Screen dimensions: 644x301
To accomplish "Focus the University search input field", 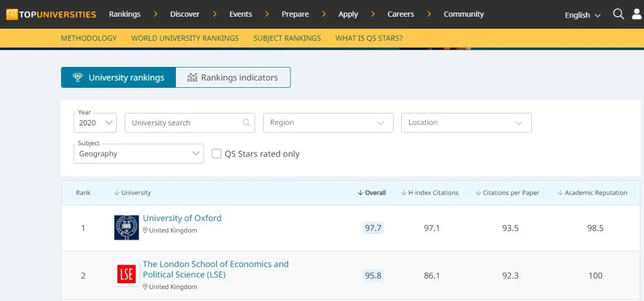I will (190, 122).
